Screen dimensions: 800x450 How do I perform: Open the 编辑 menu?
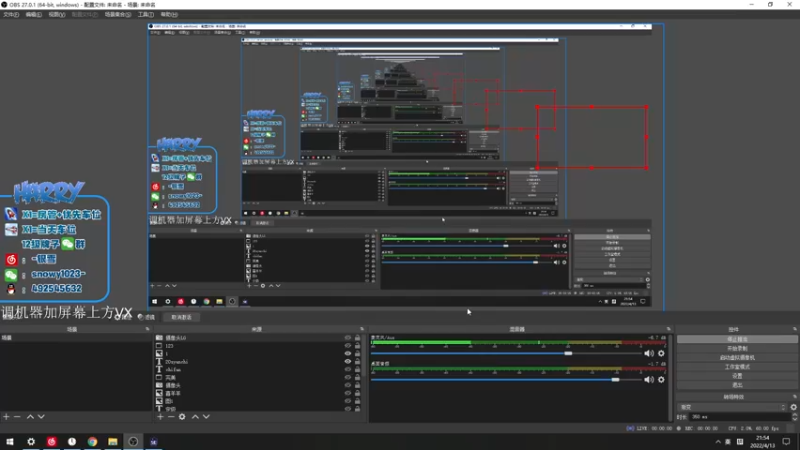(33, 14)
